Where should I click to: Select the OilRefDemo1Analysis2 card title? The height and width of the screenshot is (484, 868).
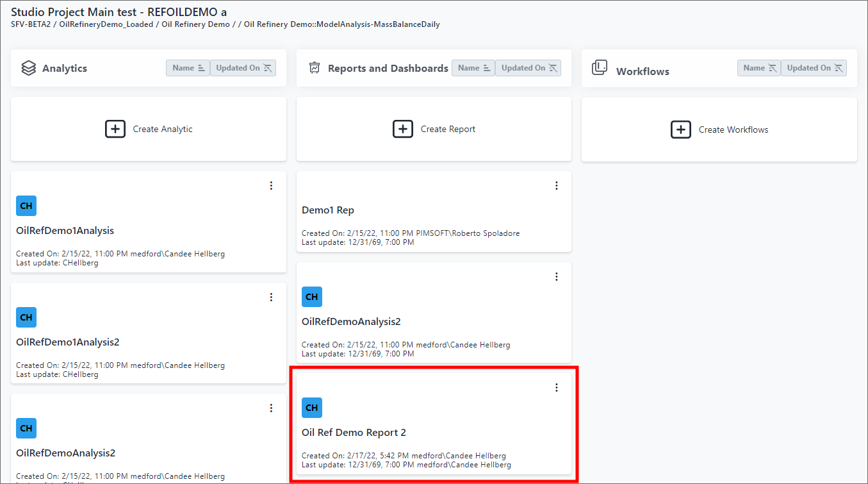pyautogui.click(x=68, y=342)
